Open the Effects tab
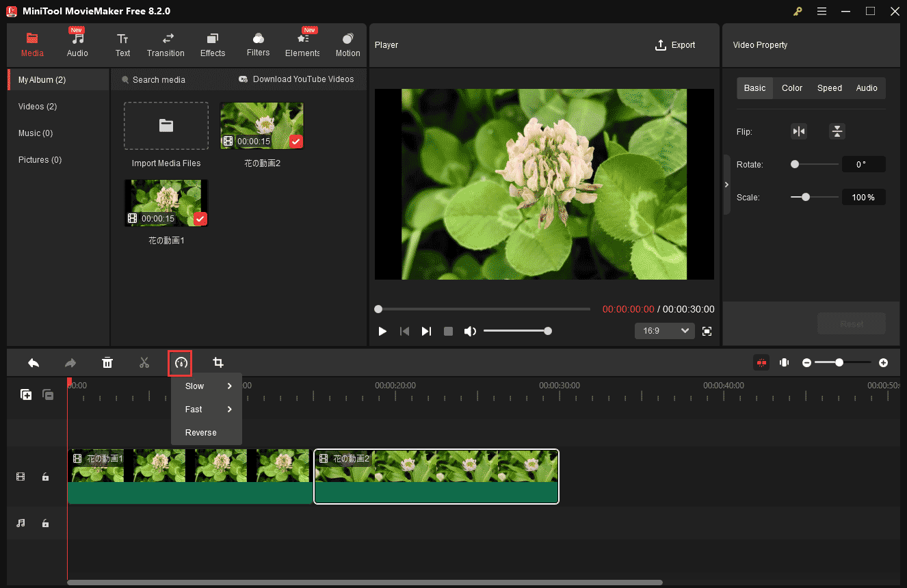Screen dimensions: 907x588 [x=213, y=45]
